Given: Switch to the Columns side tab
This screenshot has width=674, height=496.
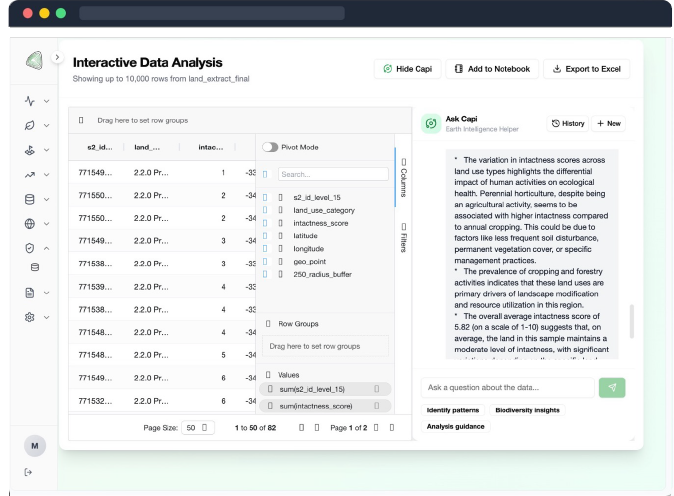Looking at the screenshot, I should point(403,176).
